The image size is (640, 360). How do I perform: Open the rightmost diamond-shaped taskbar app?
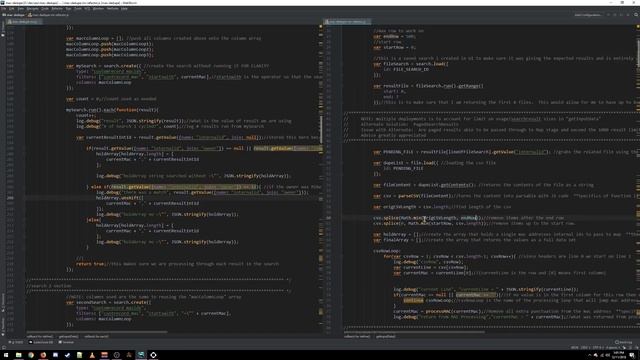coord(153,355)
